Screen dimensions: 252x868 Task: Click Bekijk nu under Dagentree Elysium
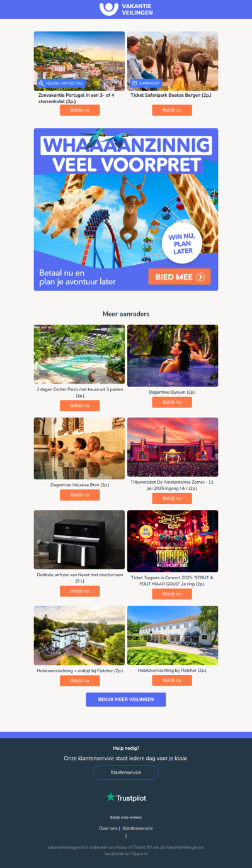[172, 403]
